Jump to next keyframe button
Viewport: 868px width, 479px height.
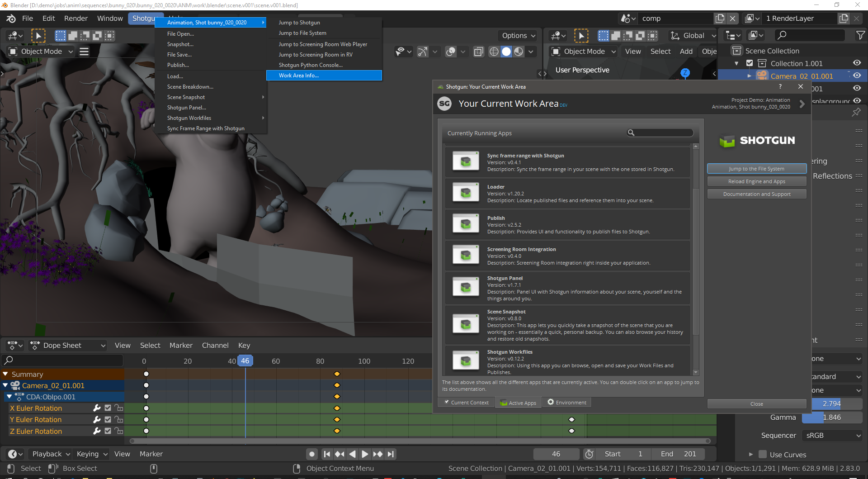click(378, 454)
